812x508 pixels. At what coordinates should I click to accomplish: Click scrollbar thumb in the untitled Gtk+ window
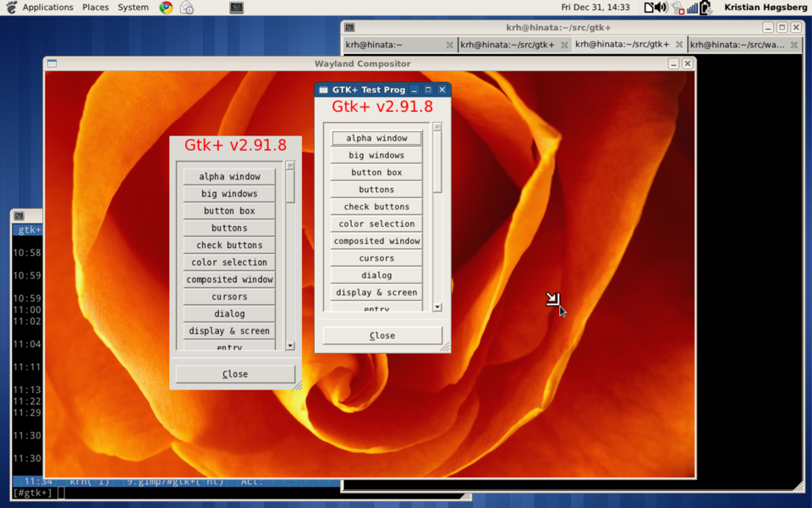[x=290, y=186]
